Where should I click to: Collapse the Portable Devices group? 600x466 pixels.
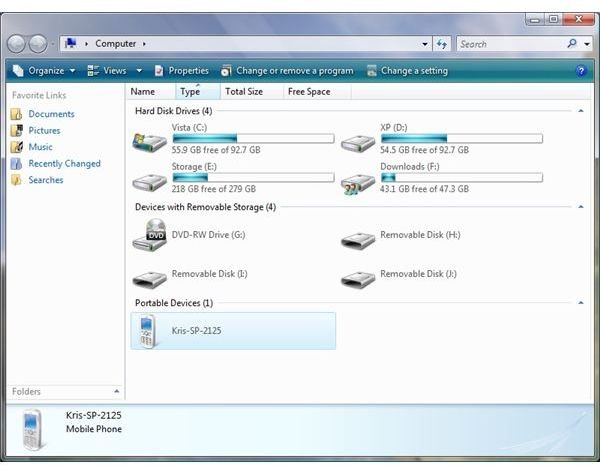[x=581, y=303]
